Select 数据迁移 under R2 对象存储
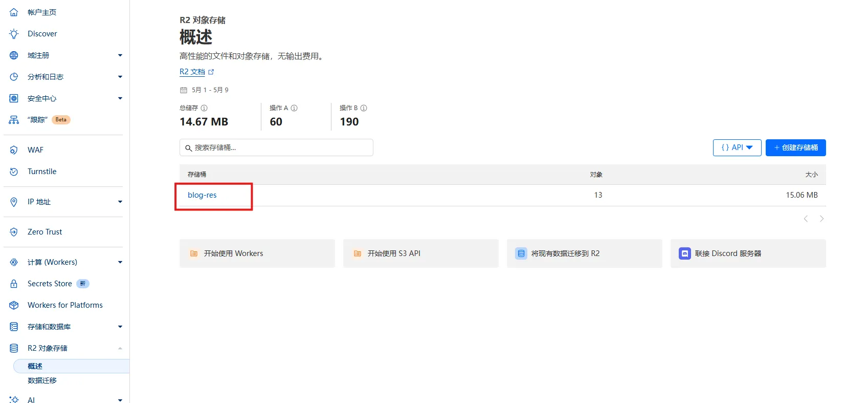Viewport: 868px width, 403px height. 42,380
